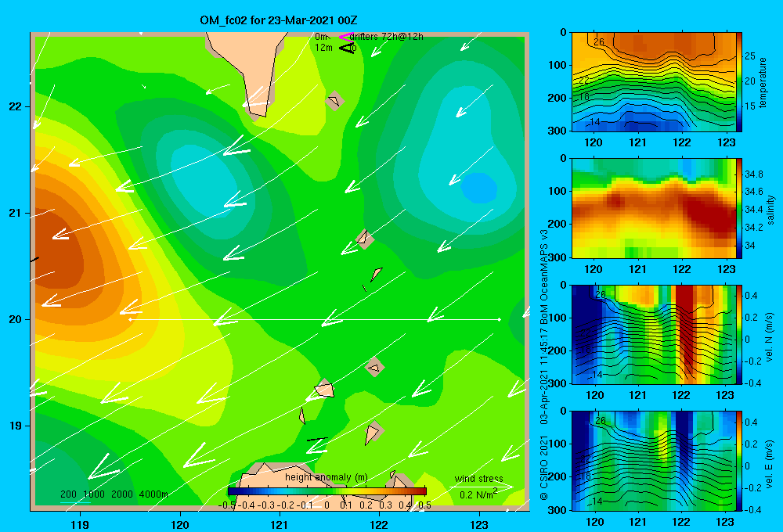Click the -0.5 tick on height anomaly scale
The height and width of the screenshot is (532, 783).
click(x=227, y=505)
